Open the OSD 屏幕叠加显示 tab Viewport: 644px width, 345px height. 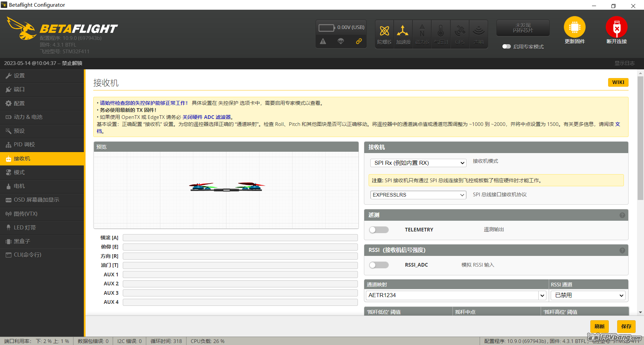pyautogui.click(x=42, y=200)
